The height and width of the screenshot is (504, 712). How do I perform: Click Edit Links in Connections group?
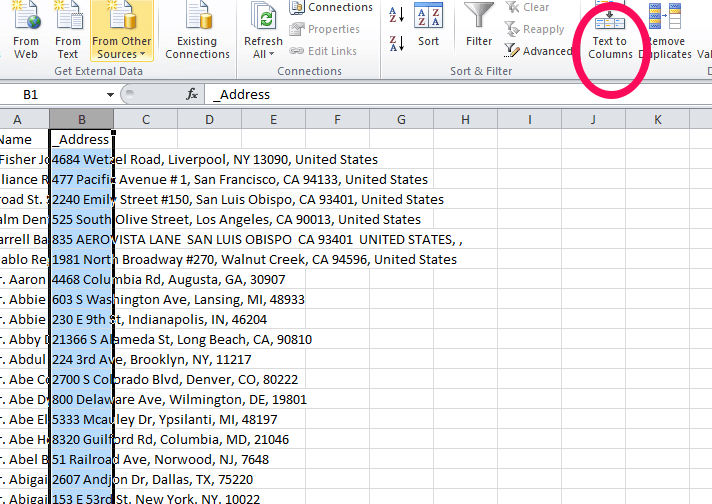click(323, 51)
